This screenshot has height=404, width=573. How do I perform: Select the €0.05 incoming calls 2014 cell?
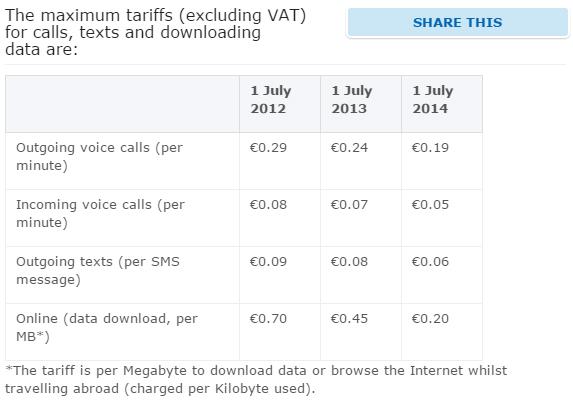pos(442,218)
